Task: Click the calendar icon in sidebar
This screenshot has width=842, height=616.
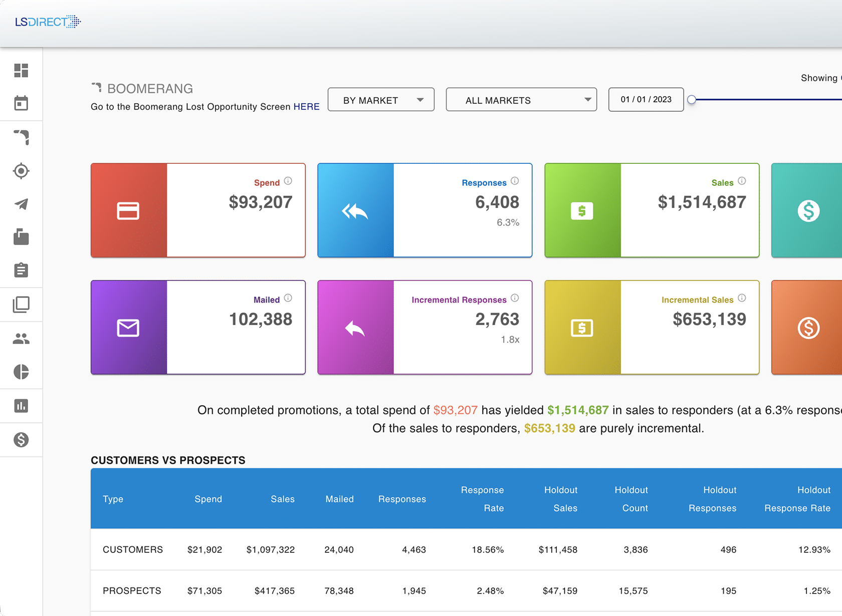Action: 21,104
